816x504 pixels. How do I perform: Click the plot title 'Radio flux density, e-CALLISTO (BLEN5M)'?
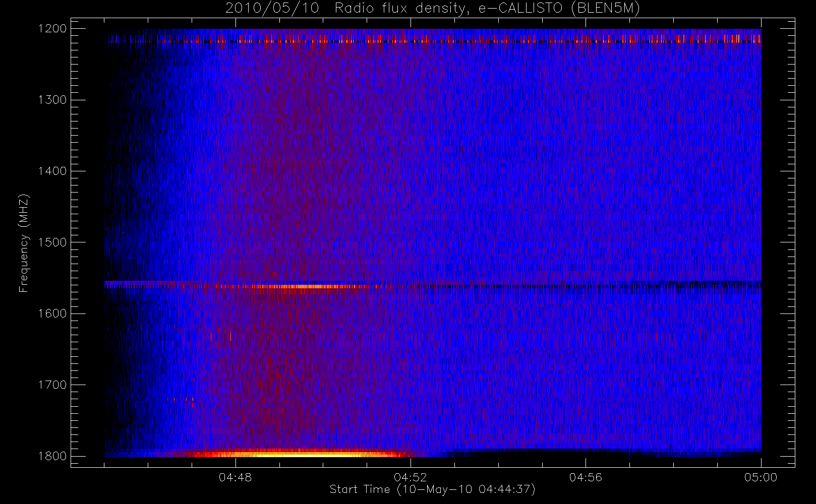click(487, 9)
